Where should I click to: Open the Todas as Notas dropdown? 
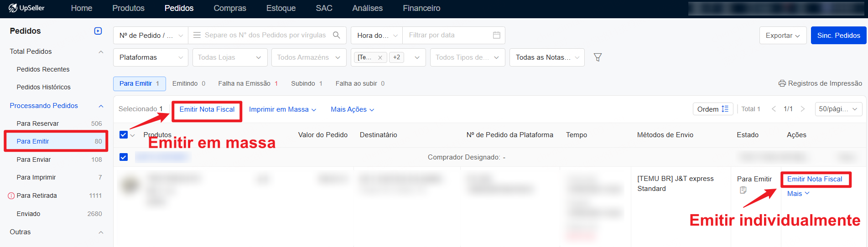[547, 57]
